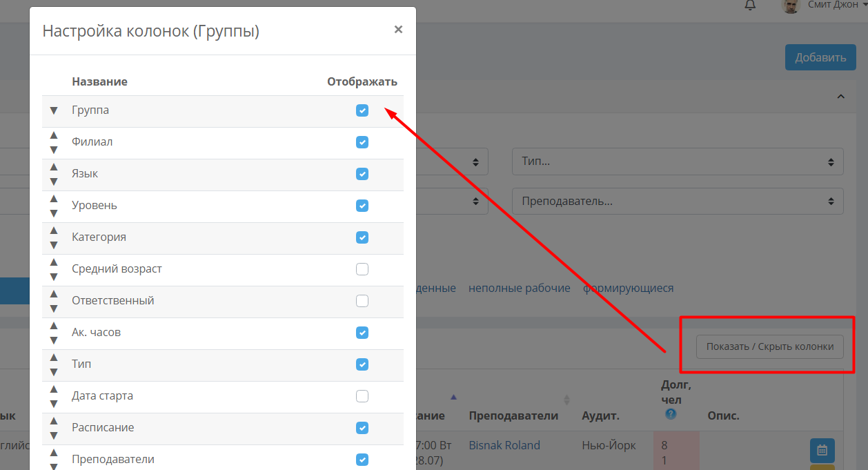The height and width of the screenshot is (470, 868).
Task: Move the Язык row down
Action: tap(54, 182)
